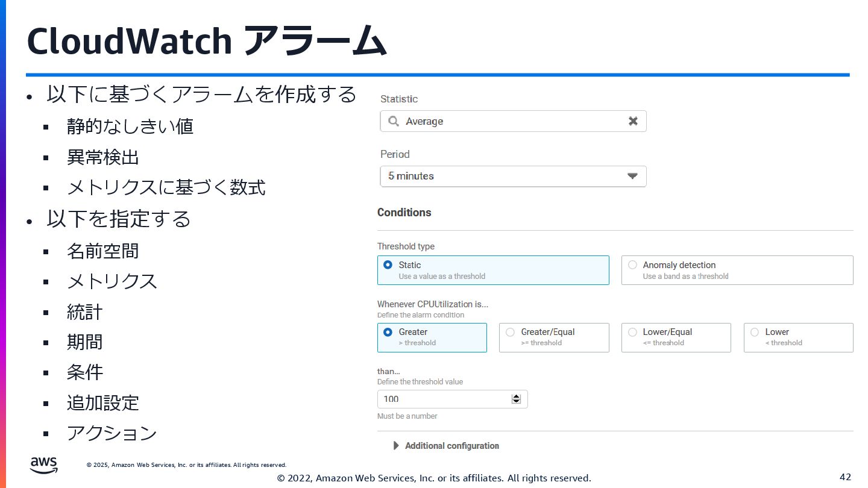Click the slide title 'CloudWatch アラーム'
The image size is (868, 488).
206,42
